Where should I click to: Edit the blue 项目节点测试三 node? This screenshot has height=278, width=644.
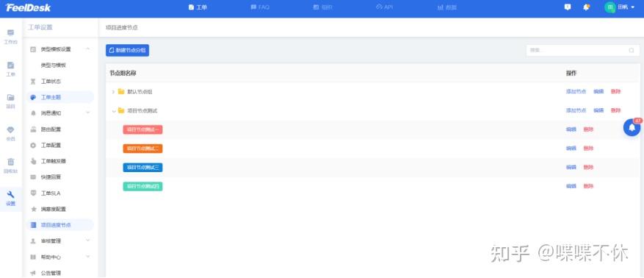point(571,168)
